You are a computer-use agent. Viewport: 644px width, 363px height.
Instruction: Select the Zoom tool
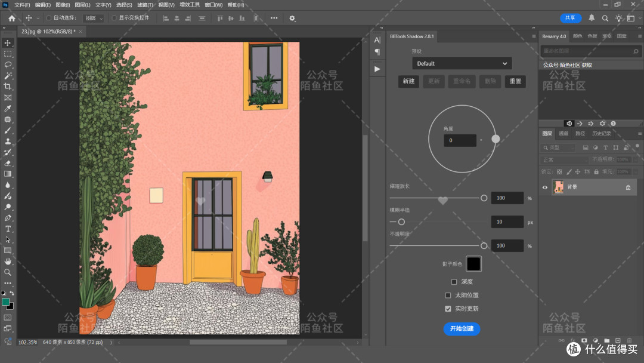coord(8,272)
